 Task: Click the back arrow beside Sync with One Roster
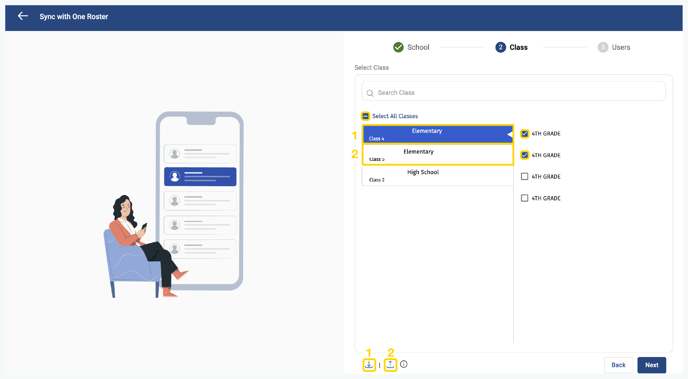pyautogui.click(x=23, y=16)
